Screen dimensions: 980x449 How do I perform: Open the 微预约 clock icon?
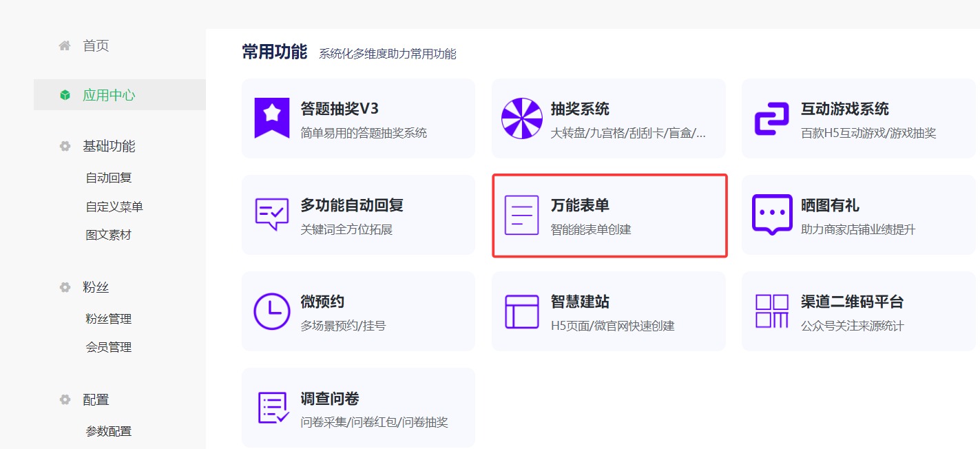[271, 311]
